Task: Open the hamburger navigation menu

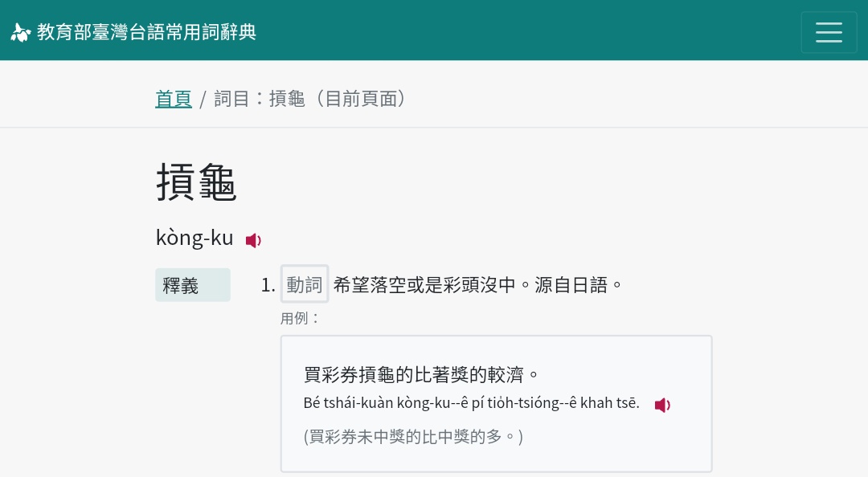Action: pyautogui.click(x=829, y=32)
